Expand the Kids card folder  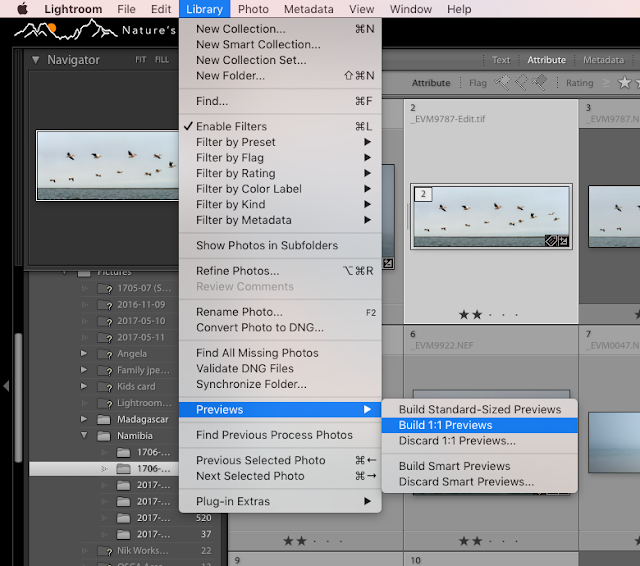click(x=84, y=386)
